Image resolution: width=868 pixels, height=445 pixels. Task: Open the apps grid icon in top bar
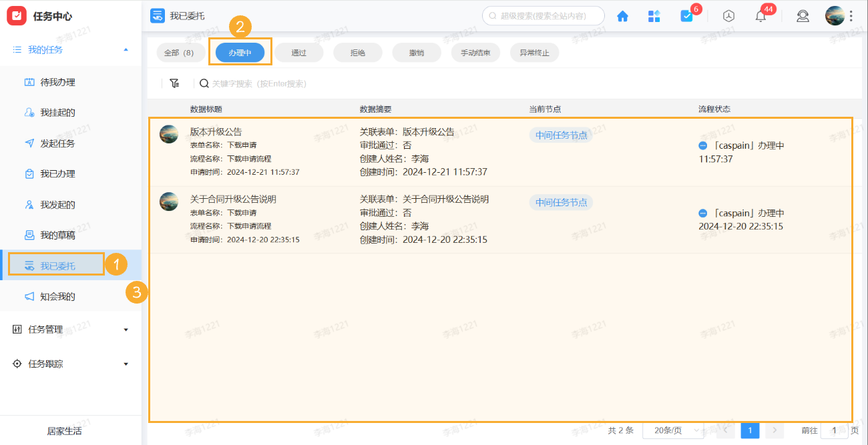tap(654, 15)
